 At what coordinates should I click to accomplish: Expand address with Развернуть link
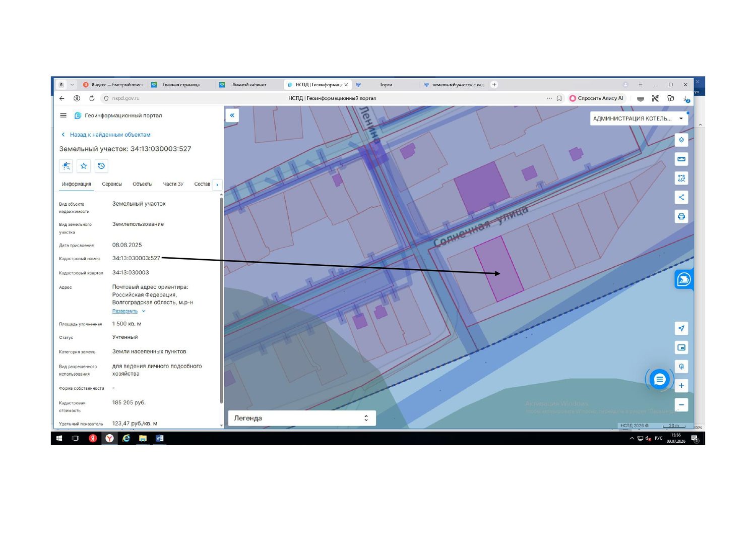(x=128, y=311)
